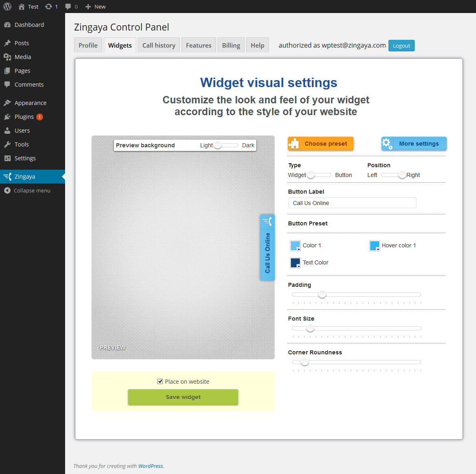Click the Logout button
This screenshot has width=476, height=474.
pyautogui.click(x=401, y=46)
